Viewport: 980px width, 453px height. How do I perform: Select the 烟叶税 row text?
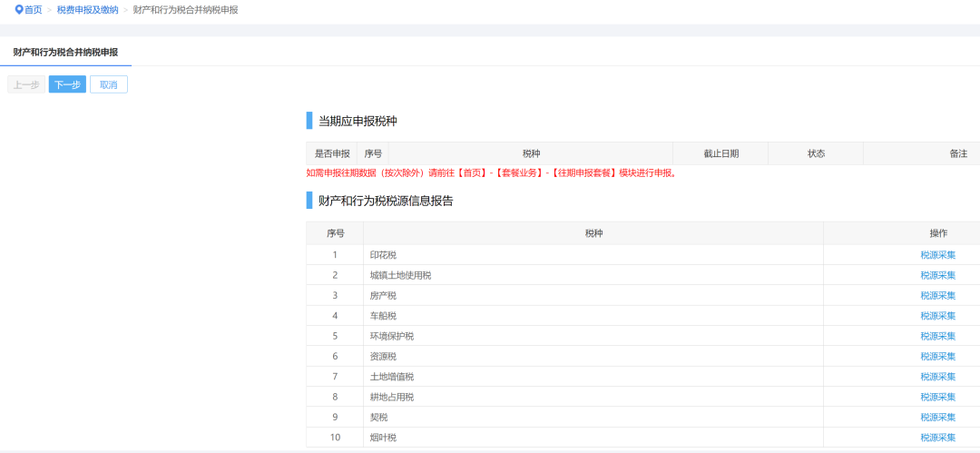point(383,438)
